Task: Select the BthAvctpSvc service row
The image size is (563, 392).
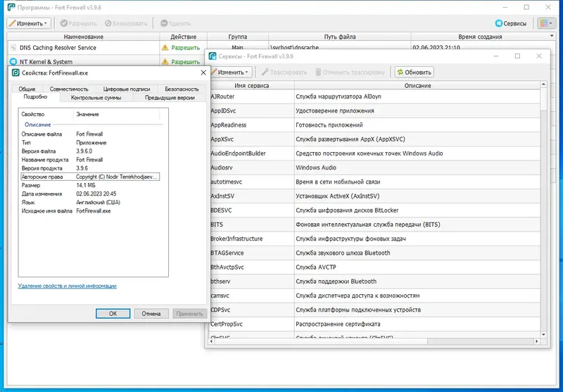Action: (374, 267)
